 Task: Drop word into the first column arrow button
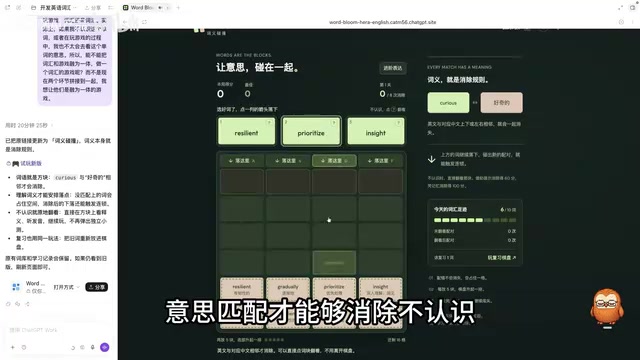(x=242, y=161)
